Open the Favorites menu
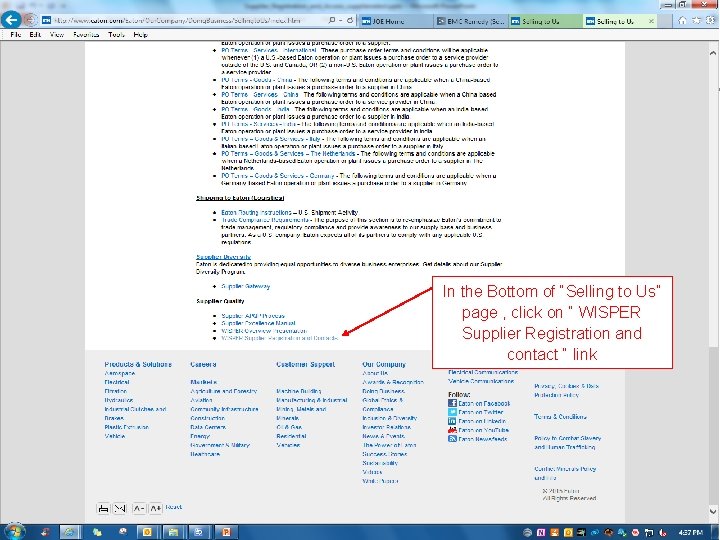720x540 pixels. [86, 35]
